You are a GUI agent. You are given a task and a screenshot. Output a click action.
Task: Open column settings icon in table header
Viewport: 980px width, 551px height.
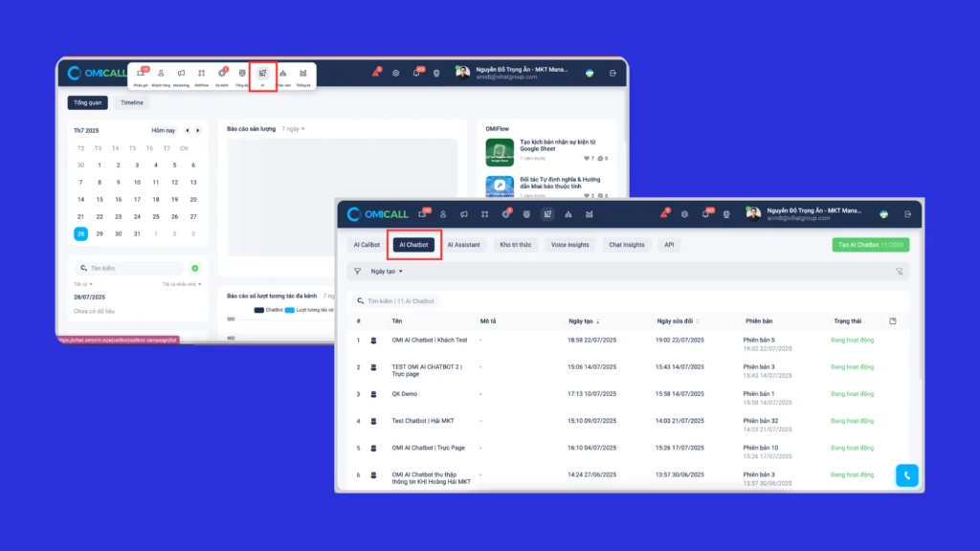tap(893, 321)
